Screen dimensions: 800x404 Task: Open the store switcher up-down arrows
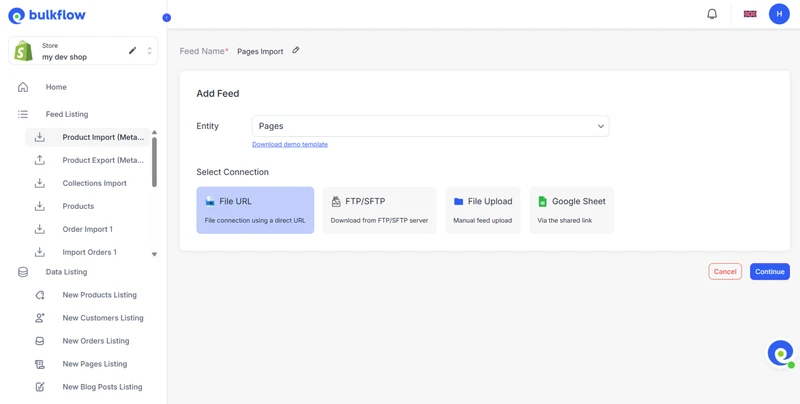[149, 50]
